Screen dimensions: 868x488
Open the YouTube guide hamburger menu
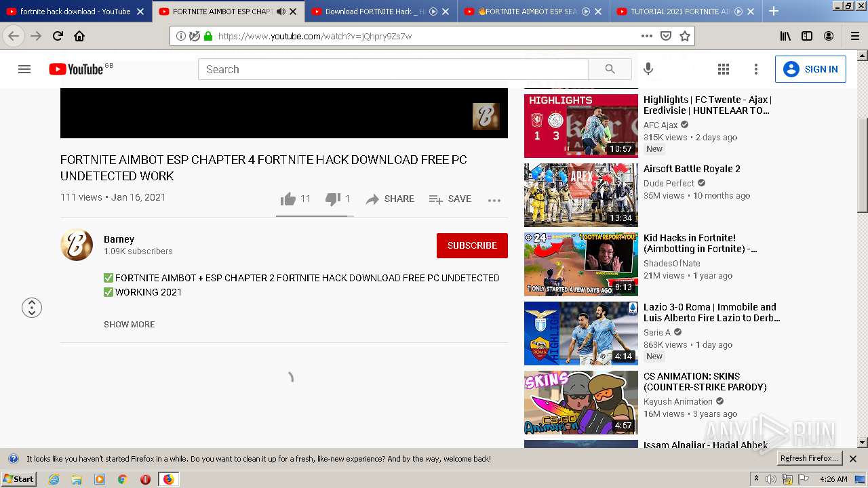point(24,69)
